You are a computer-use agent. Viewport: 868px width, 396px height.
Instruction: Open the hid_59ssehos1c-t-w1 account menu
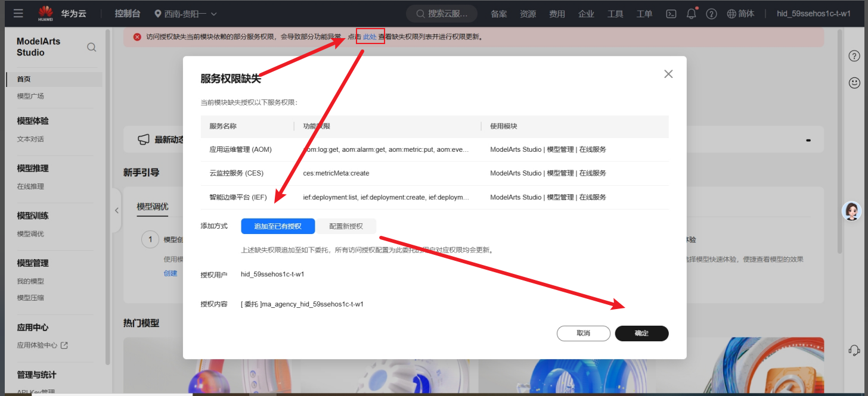[x=814, y=14]
